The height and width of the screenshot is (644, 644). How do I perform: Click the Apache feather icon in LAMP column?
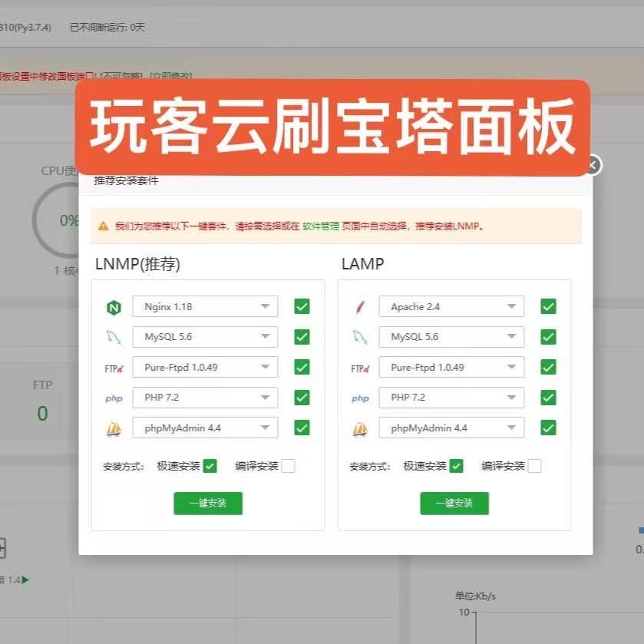click(359, 306)
